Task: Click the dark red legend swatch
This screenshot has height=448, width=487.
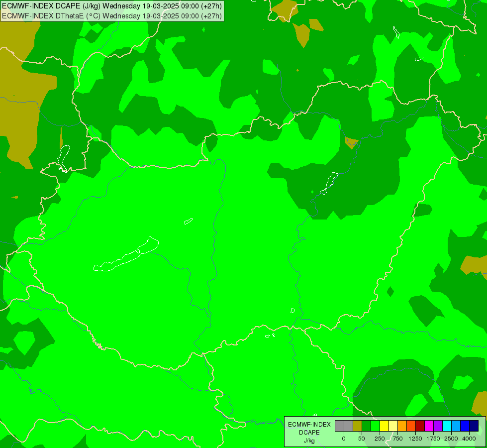Action: [x=420, y=426]
